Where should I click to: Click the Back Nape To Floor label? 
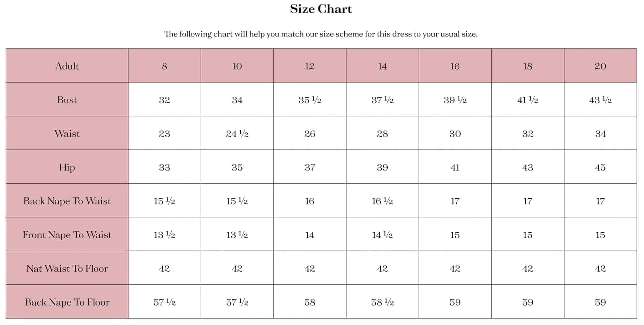click(x=67, y=302)
